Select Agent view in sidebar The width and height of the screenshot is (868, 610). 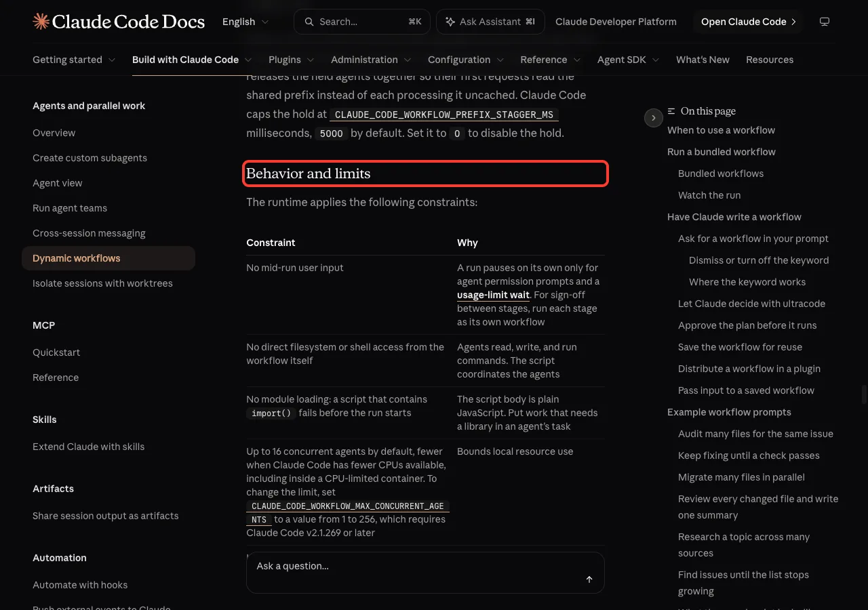click(58, 183)
